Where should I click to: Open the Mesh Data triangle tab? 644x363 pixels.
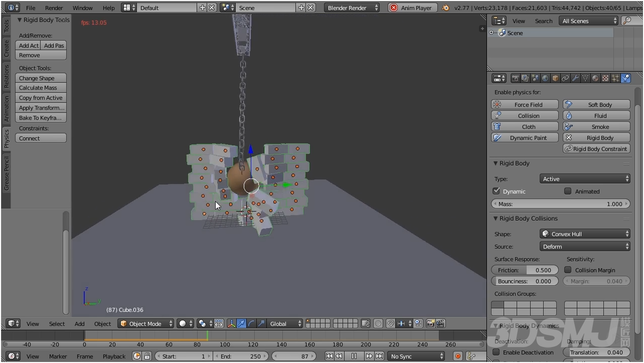pyautogui.click(x=585, y=78)
